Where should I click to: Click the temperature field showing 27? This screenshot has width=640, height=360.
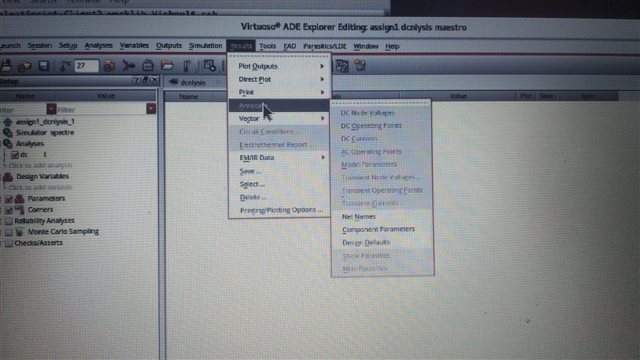point(86,66)
